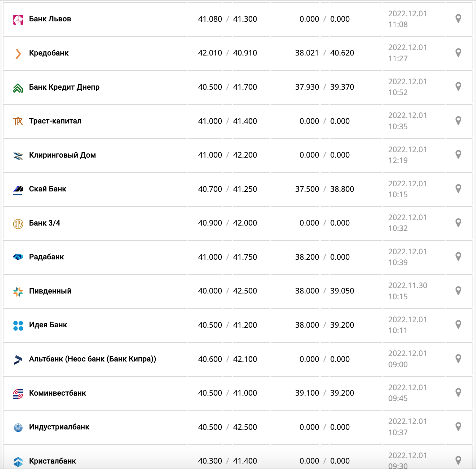The width and height of the screenshot is (476, 469).
Task: Click Коминвестбанк rate 39.100 / 39.200
Action: click(324, 393)
